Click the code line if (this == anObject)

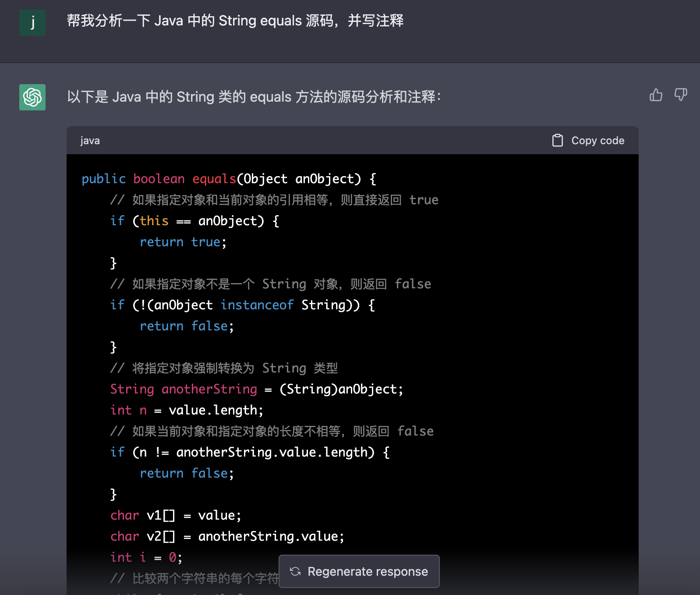[195, 221]
